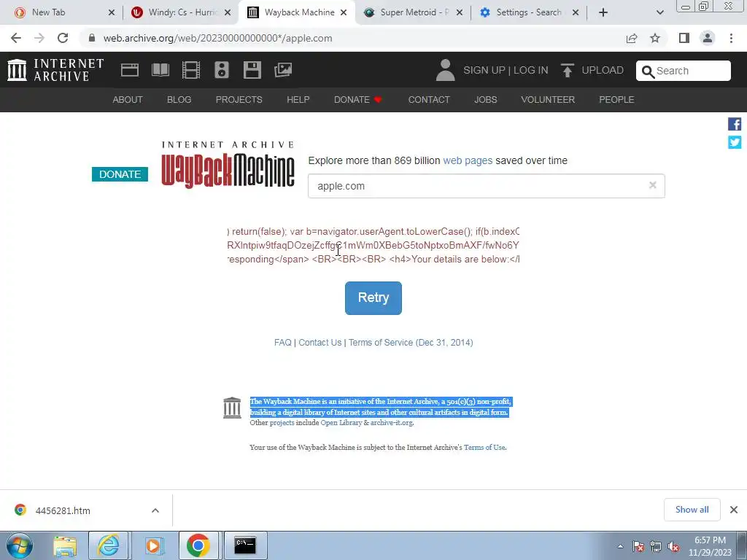
Task: Open the archive-it.org link
Action: click(392, 423)
